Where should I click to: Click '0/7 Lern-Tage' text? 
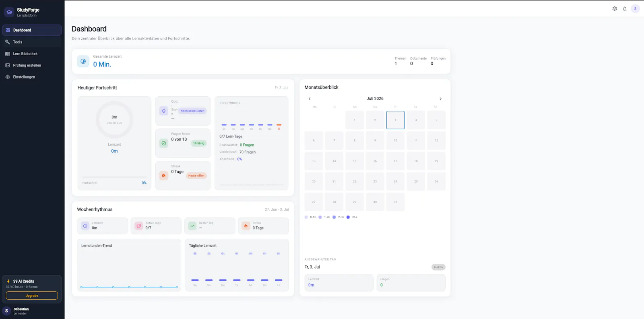tap(231, 137)
